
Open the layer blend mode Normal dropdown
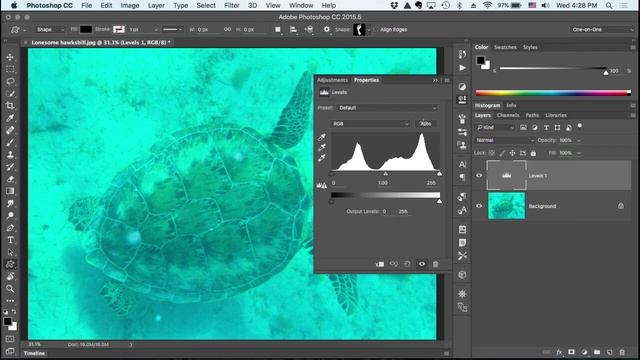coord(504,140)
